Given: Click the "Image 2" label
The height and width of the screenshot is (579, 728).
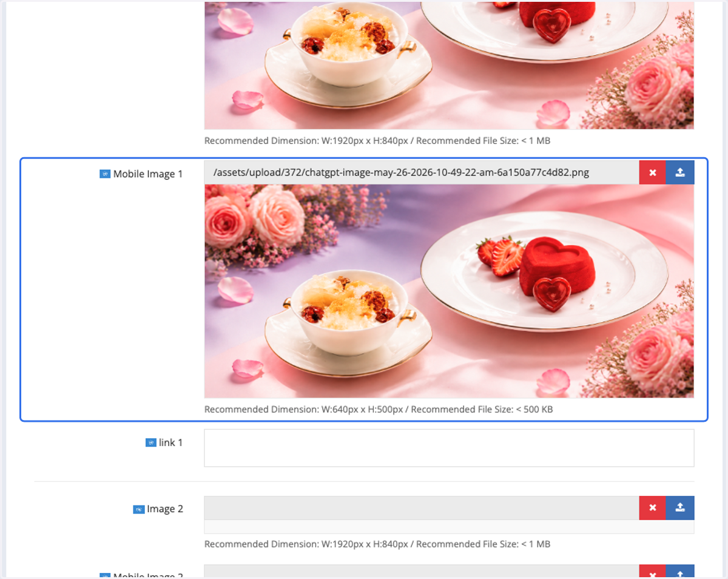Looking at the screenshot, I should coord(165,509).
